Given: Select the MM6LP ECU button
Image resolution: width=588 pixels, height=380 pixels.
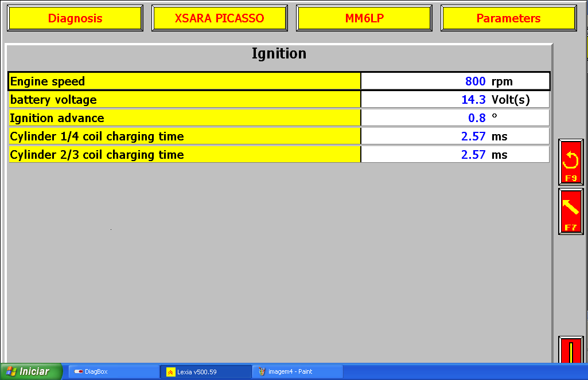Looking at the screenshot, I should pyautogui.click(x=364, y=18).
